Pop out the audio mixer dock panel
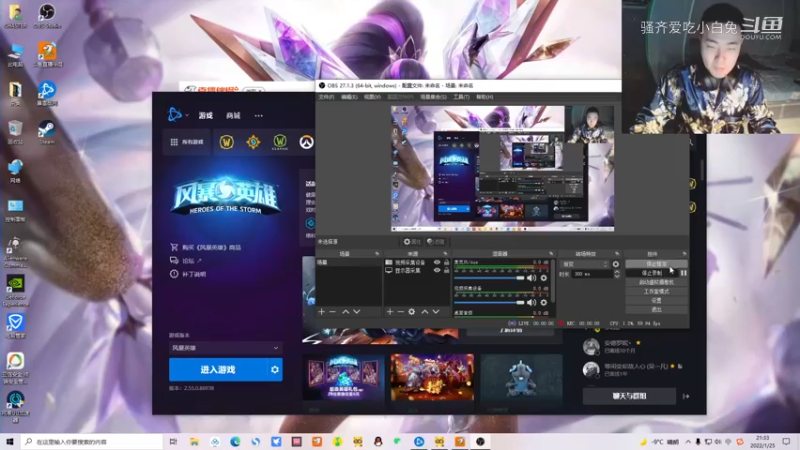800x450 pixels. tap(551, 254)
